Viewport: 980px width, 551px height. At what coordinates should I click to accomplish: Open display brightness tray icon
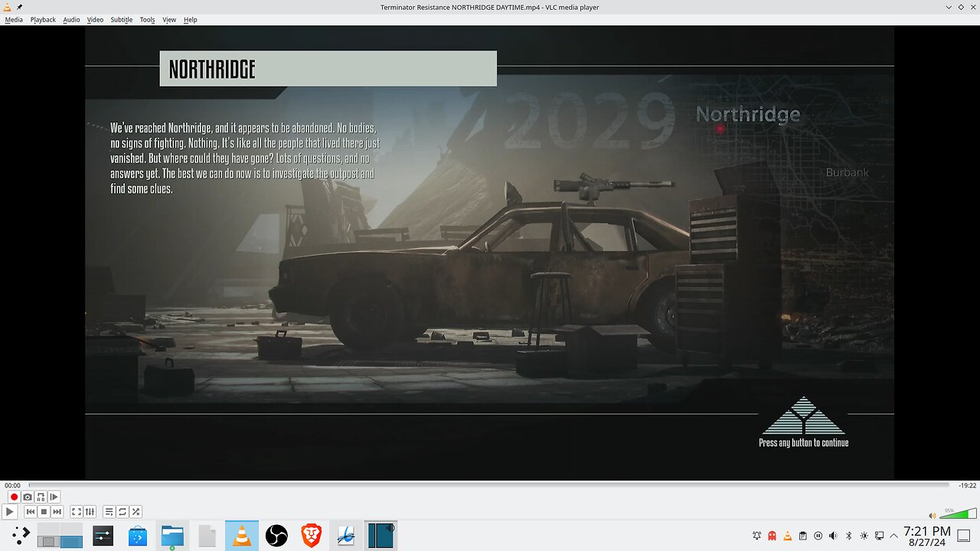pos(864,536)
